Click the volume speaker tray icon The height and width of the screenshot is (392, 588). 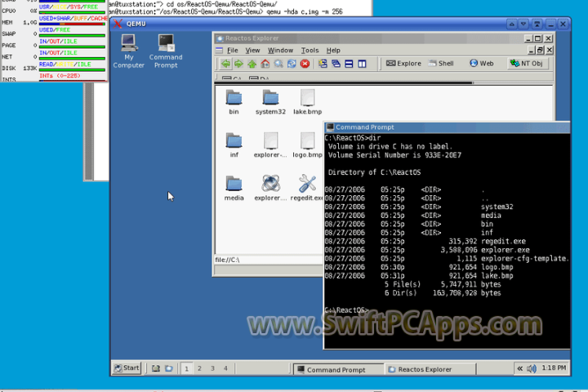point(532,369)
